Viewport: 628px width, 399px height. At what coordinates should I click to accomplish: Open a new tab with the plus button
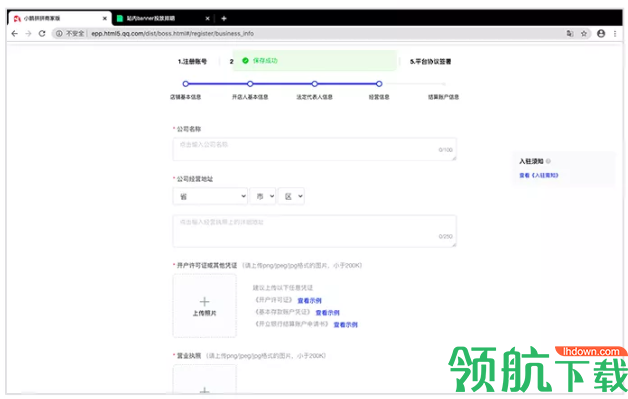coord(224,18)
